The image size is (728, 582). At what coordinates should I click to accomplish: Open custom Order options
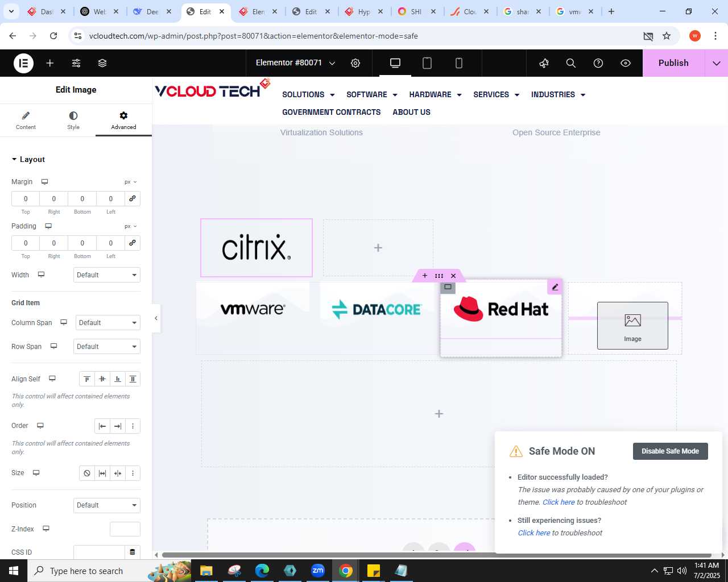[x=133, y=426]
